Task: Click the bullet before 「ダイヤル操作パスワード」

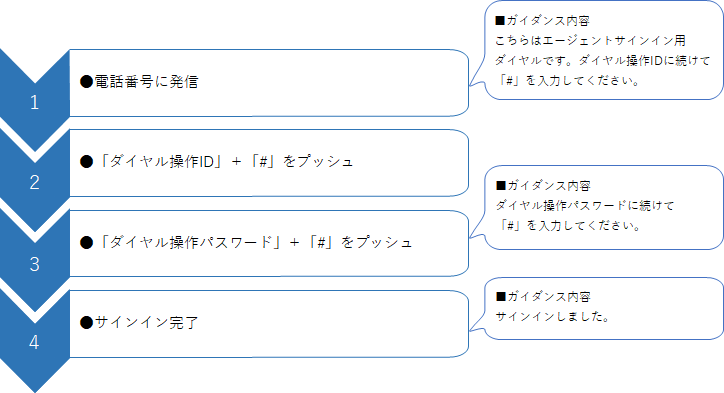Action: tap(86, 242)
